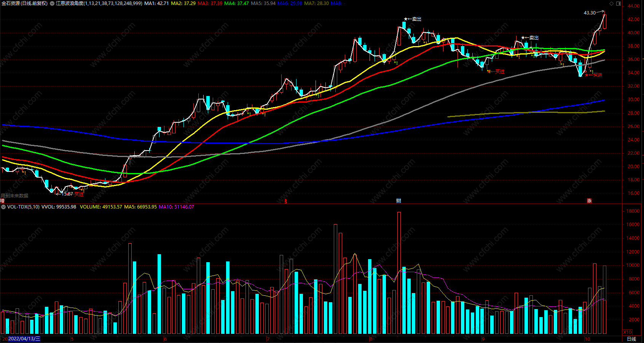644x343 pixels.
Task: Click the 增 event marker on timeline
Action: pos(2,201)
